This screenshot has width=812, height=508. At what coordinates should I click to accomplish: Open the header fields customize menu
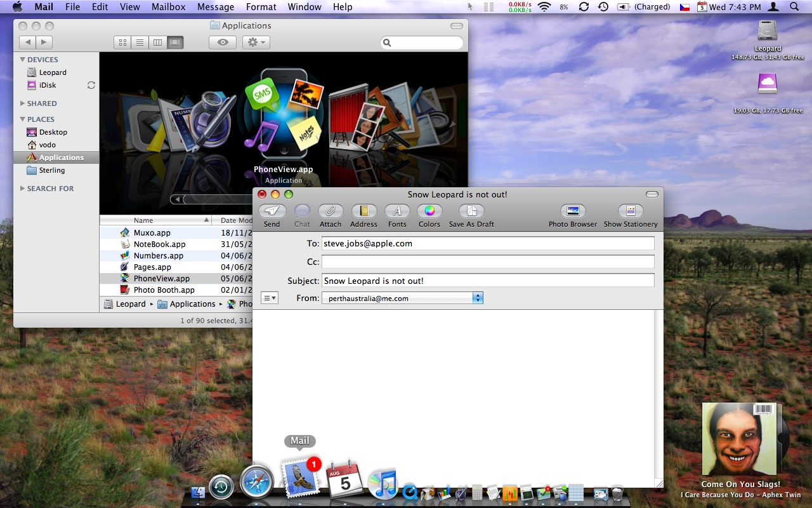point(269,298)
